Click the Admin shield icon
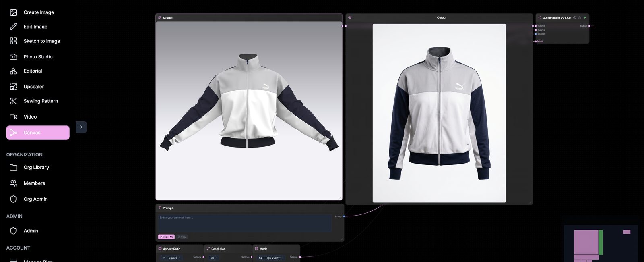This screenshot has height=262, width=644. 13,231
